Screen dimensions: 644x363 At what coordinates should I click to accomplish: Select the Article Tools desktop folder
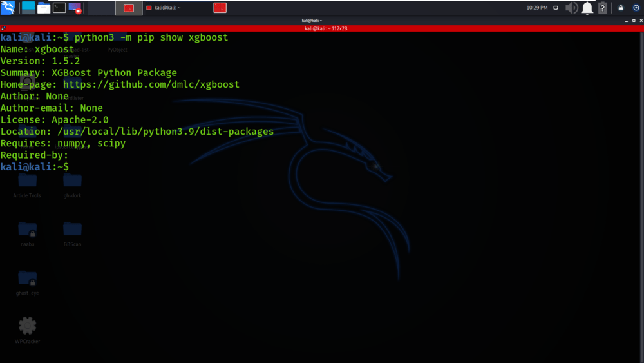[x=27, y=186]
